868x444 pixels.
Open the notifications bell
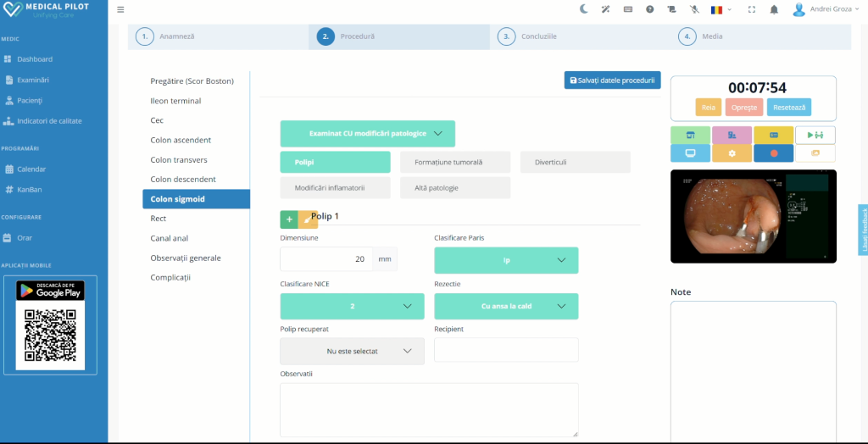(774, 9)
